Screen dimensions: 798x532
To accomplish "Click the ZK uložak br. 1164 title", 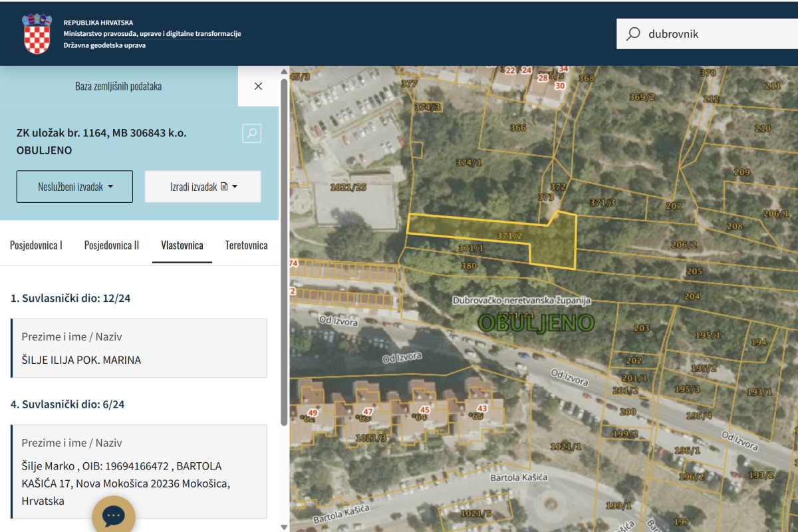I will tap(101, 141).
